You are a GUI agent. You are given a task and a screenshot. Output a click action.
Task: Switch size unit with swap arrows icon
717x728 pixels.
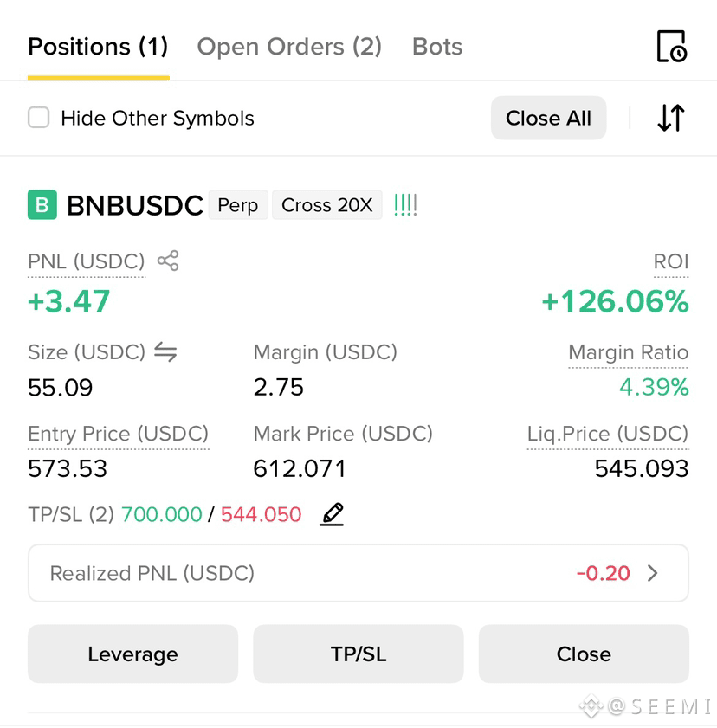pyautogui.click(x=165, y=351)
